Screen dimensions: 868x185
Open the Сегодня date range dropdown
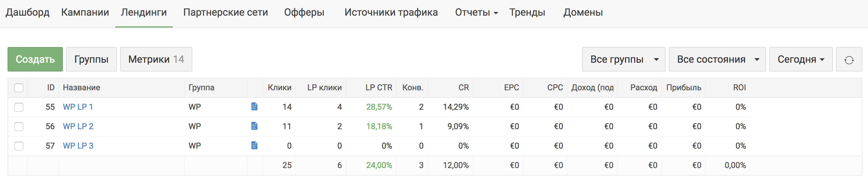801,60
